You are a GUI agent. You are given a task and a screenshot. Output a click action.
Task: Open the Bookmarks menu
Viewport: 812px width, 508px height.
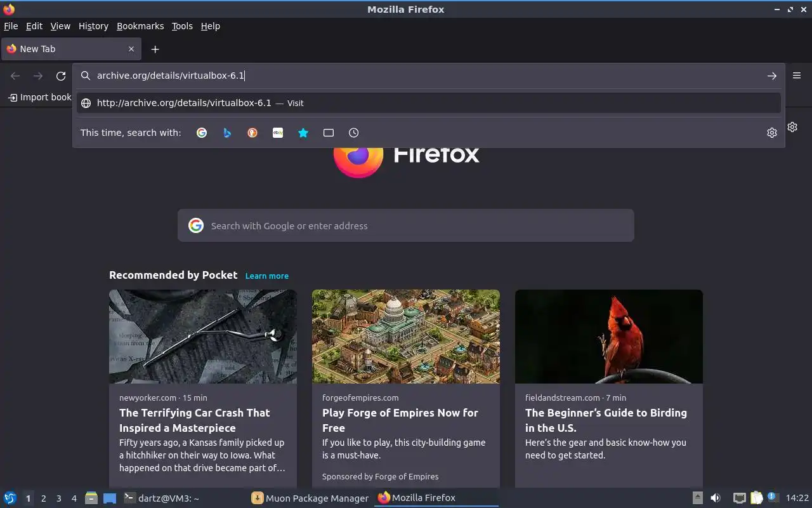point(140,26)
